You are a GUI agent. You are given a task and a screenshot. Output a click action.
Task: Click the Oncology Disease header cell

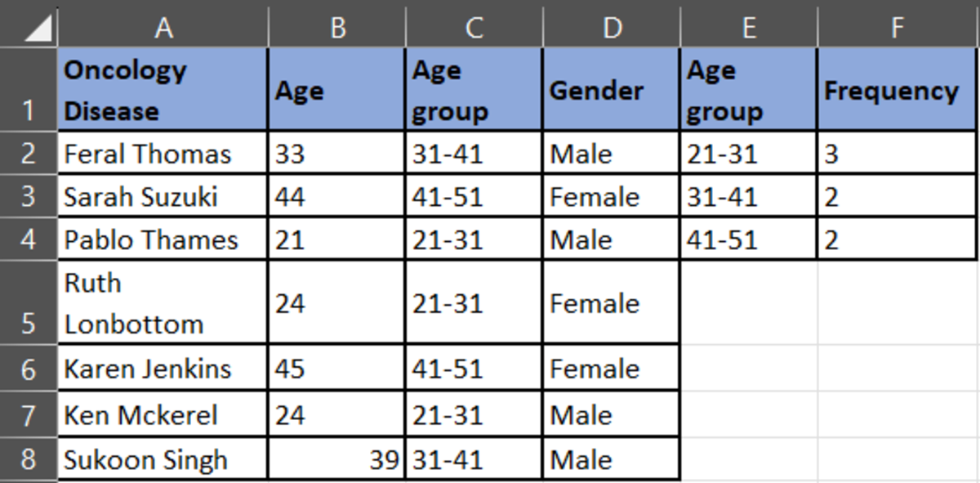pos(163,90)
